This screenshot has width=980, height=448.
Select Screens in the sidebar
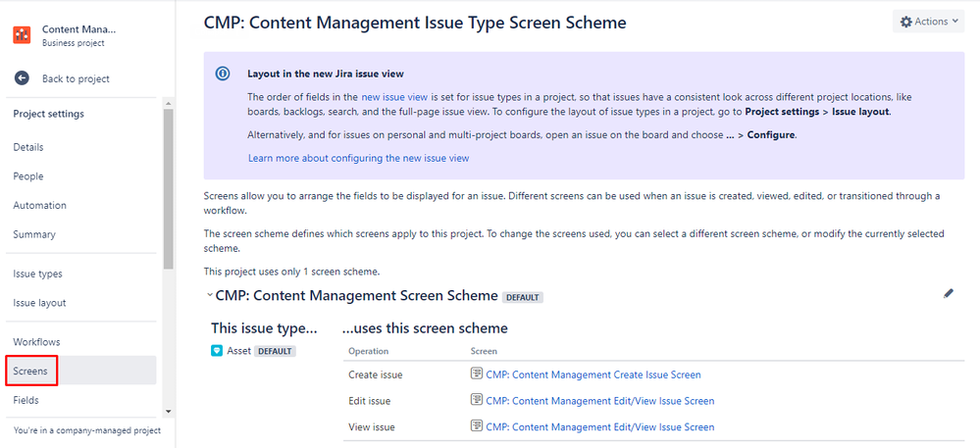[x=81, y=371]
